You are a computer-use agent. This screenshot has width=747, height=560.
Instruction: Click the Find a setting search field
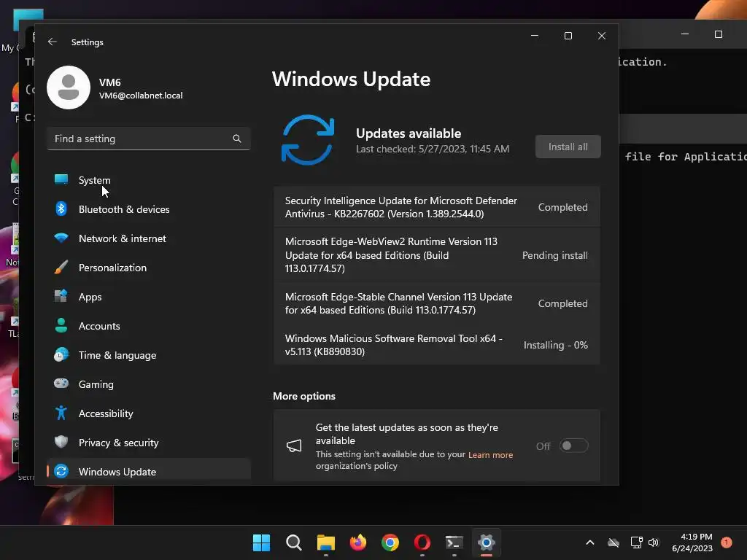click(149, 139)
